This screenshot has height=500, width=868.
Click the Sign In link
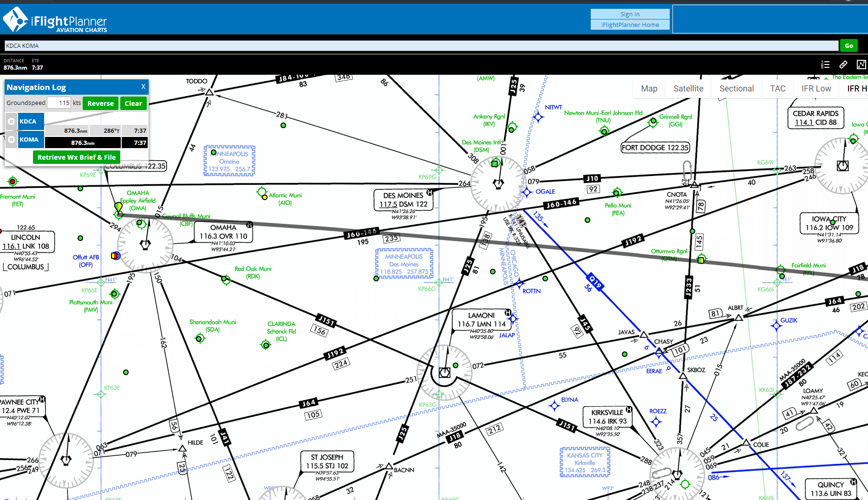pyautogui.click(x=630, y=14)
